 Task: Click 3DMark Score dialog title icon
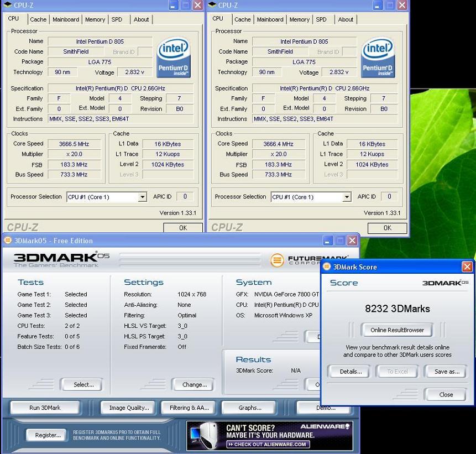point(327,267)
